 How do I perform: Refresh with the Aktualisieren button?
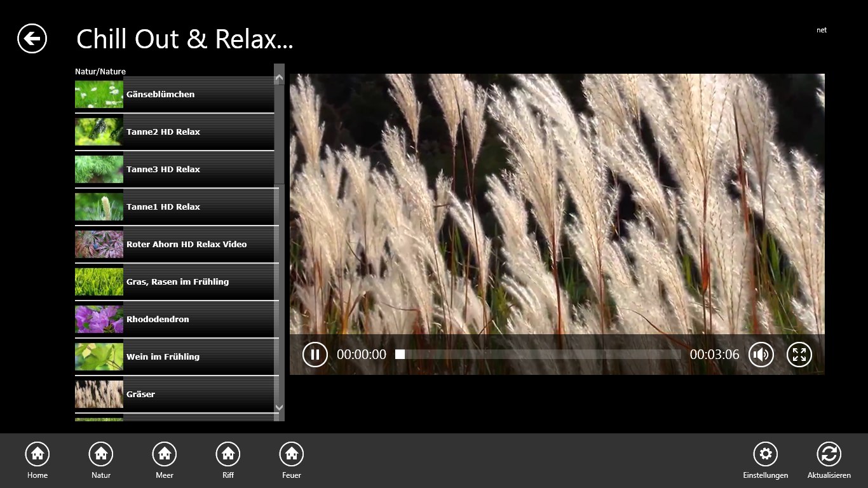pyautogui.click(x=829, y=454)
